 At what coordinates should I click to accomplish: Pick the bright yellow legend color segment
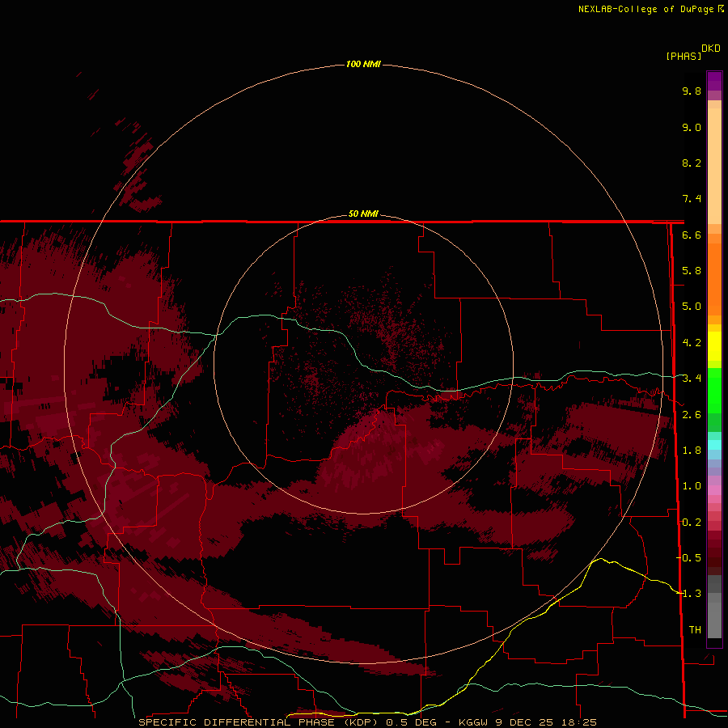coord(714,346)
